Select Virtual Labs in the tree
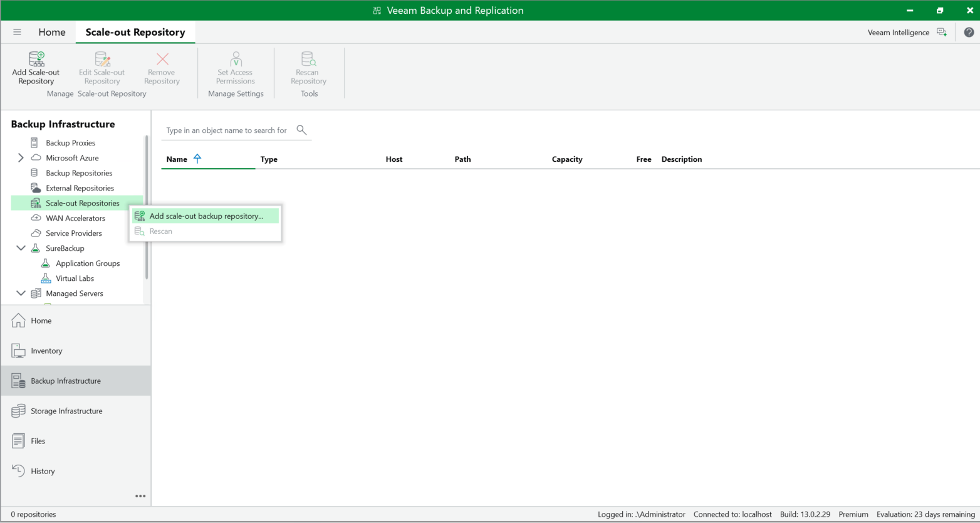The height and width of the screenshot is (523, 980). click(x=75, y=278)
